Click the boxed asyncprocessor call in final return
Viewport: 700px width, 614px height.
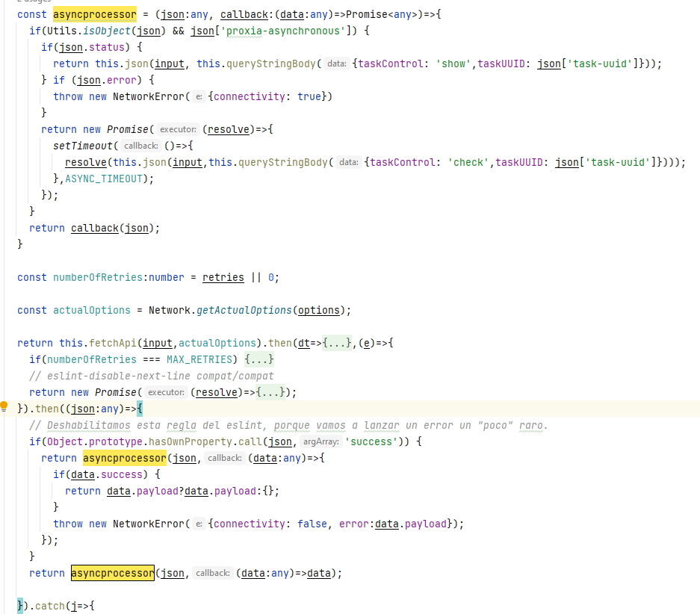113,574
